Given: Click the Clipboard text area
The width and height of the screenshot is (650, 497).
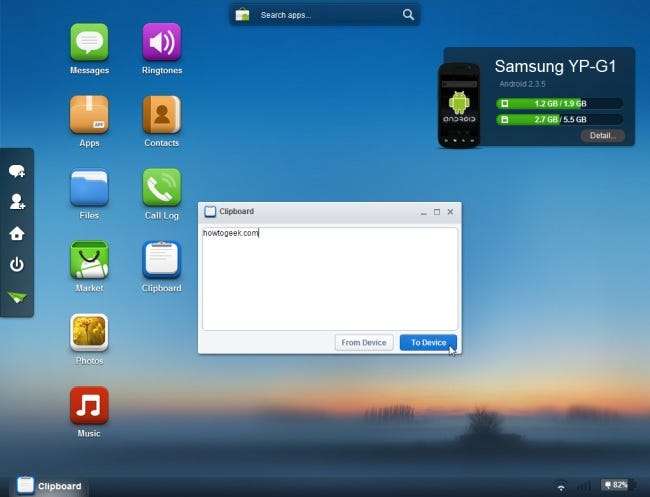Looking at the screenshot, I should 330,278.
